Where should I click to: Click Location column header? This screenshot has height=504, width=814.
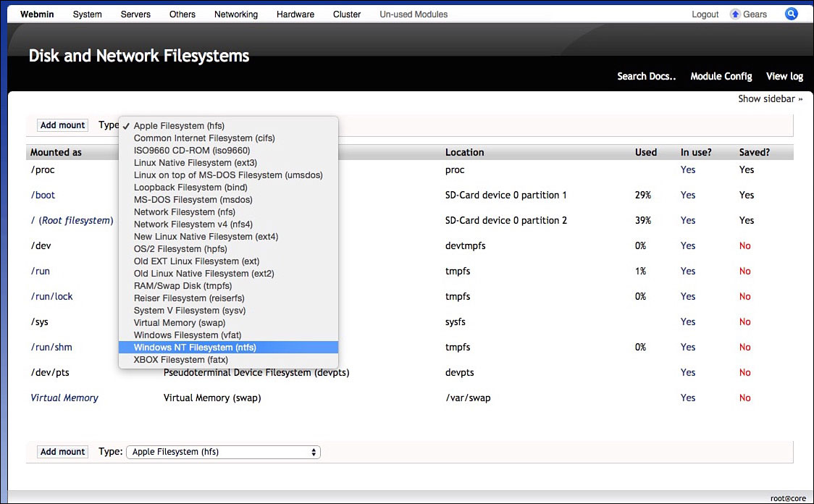click(465, 153)
